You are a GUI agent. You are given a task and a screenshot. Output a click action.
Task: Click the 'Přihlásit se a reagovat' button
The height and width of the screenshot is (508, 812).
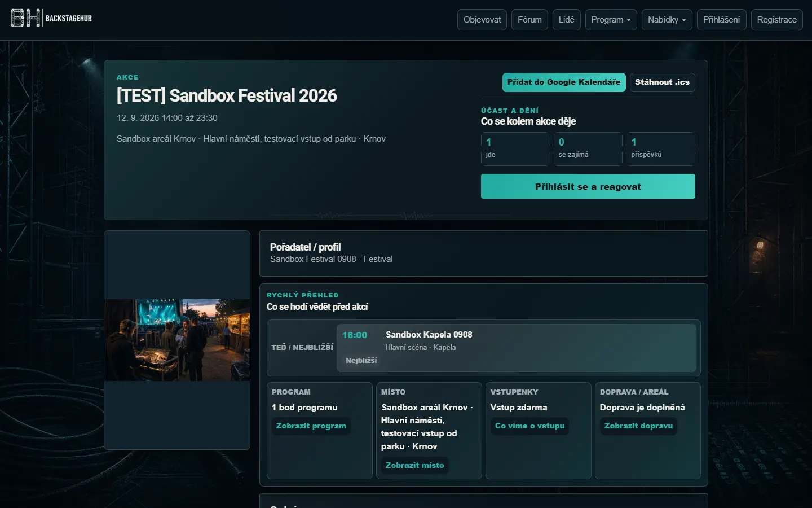[588, 186]
